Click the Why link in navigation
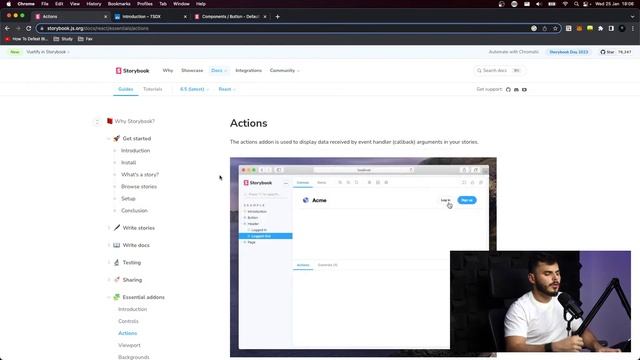Screen dimensions: 640x360 tap(168, 71)
